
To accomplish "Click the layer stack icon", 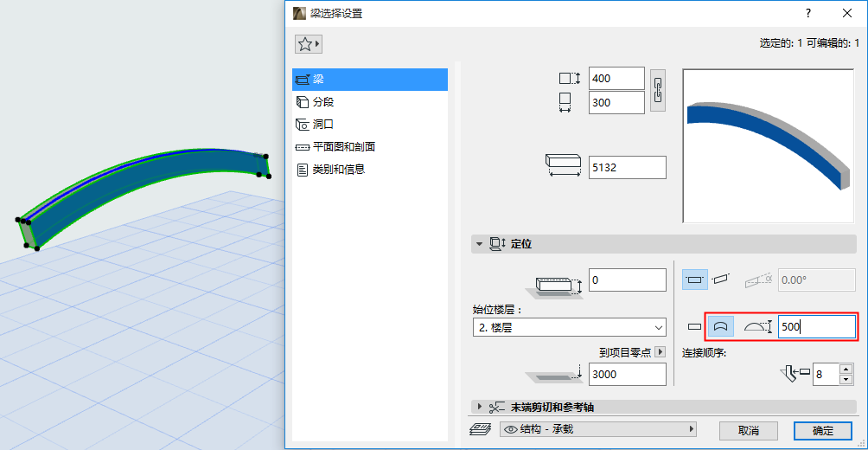I will point(481,429).
